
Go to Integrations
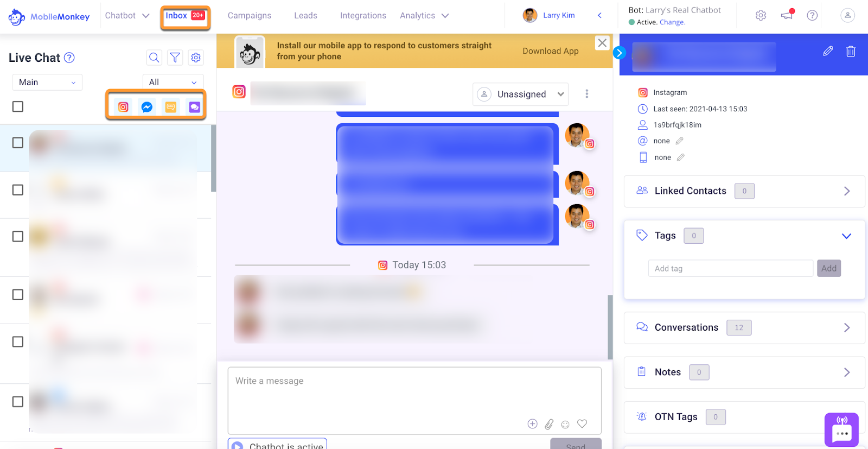click(363, 16)
